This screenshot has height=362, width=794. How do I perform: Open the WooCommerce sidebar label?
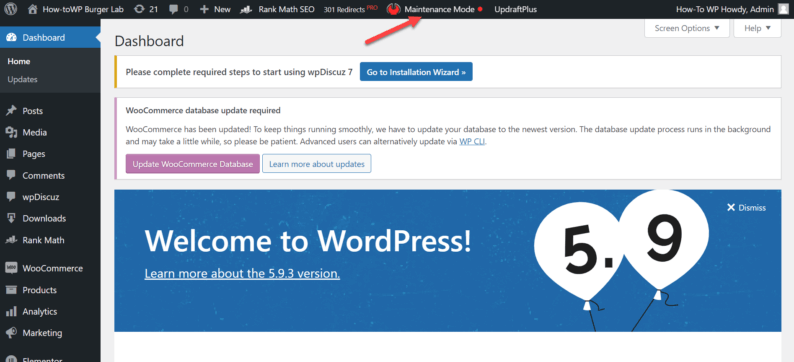[x=52, y=268]
